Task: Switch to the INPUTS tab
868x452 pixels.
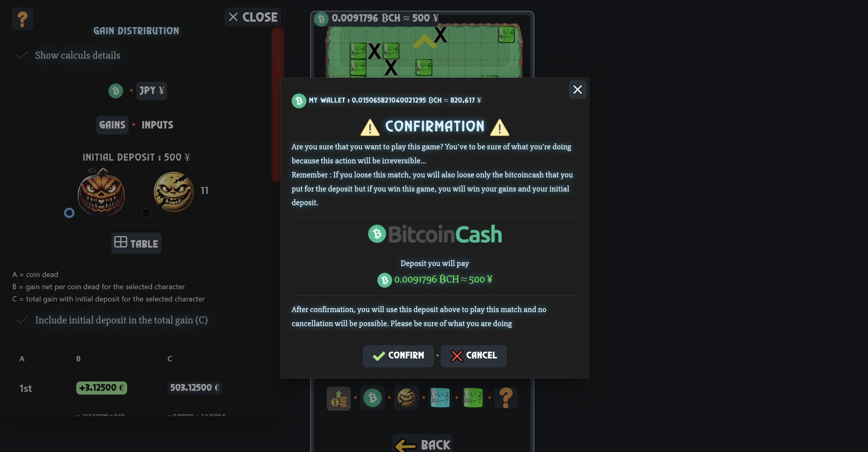Action: 157,125
